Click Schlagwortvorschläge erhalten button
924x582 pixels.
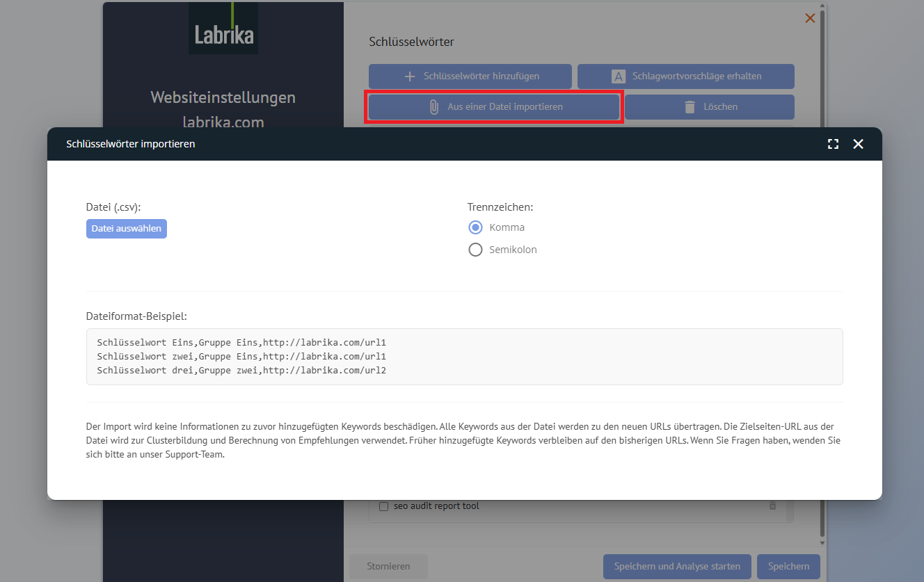click(686, 76)
